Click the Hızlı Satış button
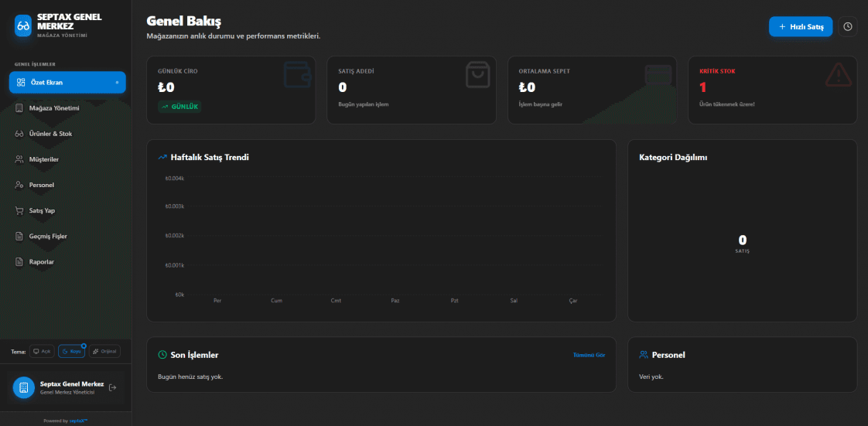The height and width of the screenshot is (426, 868). click(x=801, y=26)
